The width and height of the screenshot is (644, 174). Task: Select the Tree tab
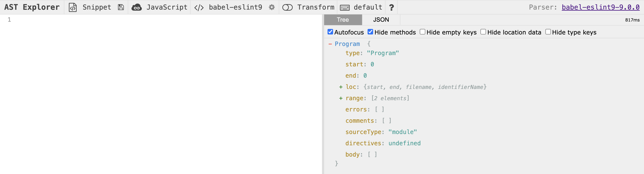343,20
